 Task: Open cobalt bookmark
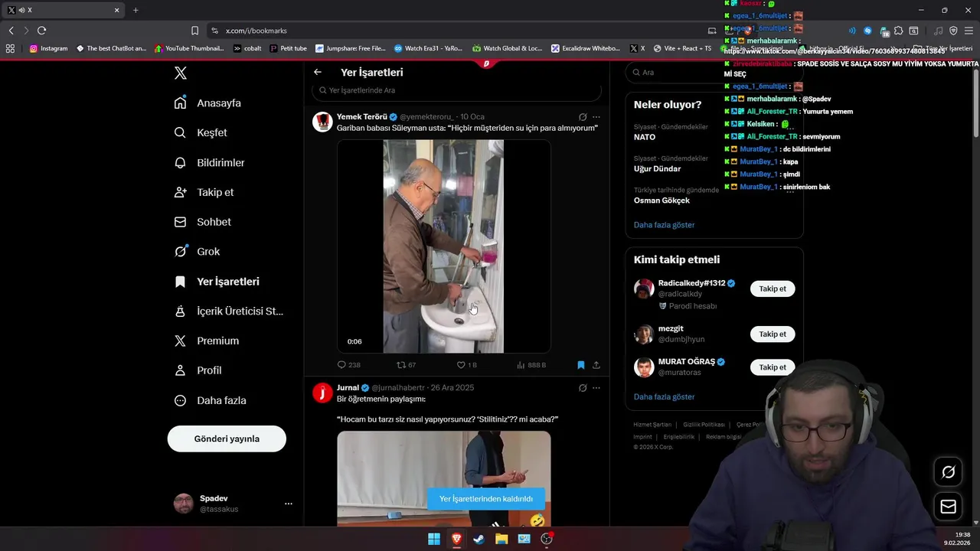point(247,48)
